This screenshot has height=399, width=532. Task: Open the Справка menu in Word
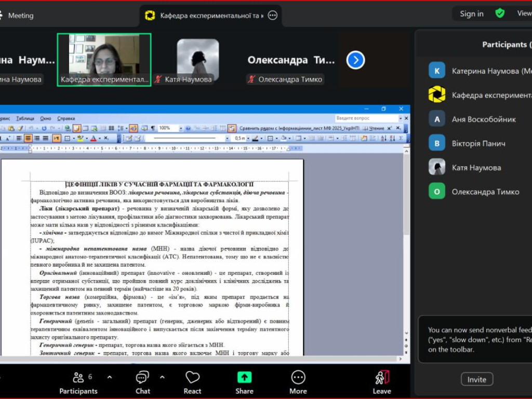pos(66,118)
